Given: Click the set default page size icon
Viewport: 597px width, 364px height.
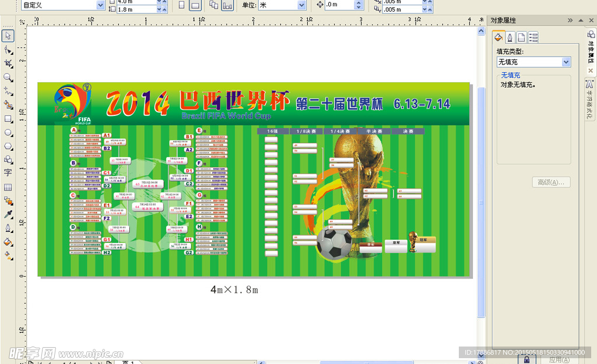Looking at the screenshot, I should click(214, 5).
